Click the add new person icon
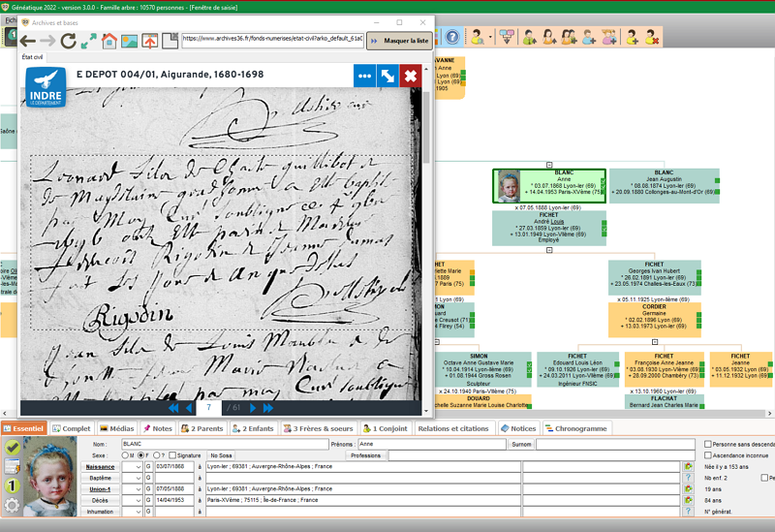The width and height of the screenshot is (775, 532). [633, 37]
